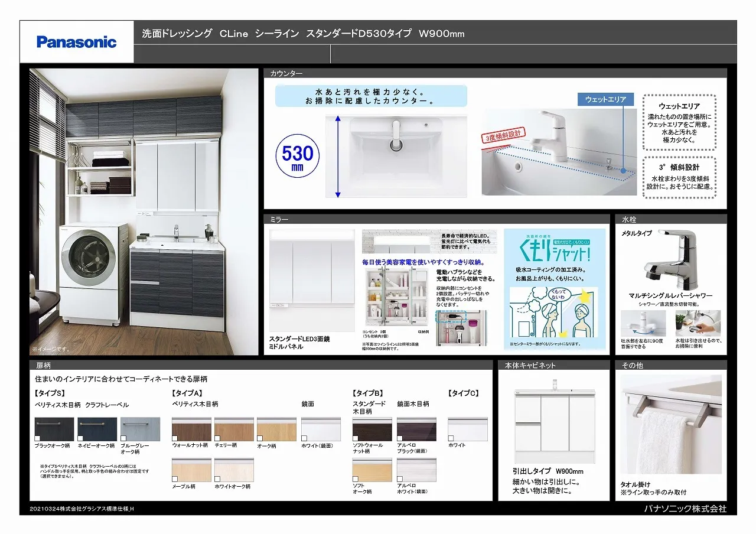
Task: Click the 洗面ドレッシング CLine title text
Action: tap(304, 34)
